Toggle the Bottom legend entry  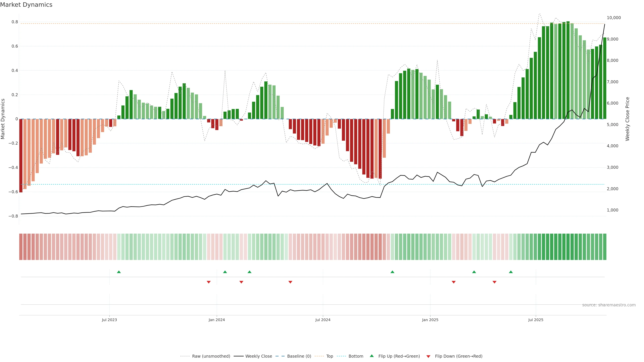[x=356, y=356]
